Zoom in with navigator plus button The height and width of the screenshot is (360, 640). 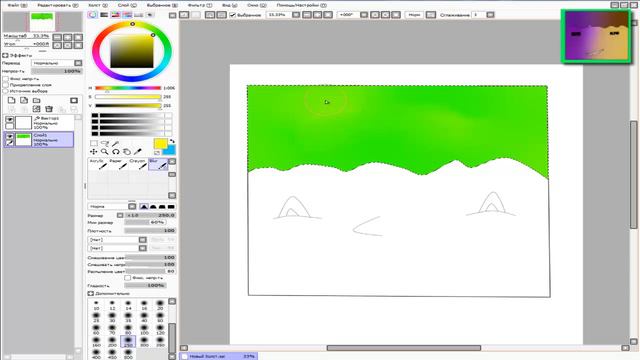[68, 37]
